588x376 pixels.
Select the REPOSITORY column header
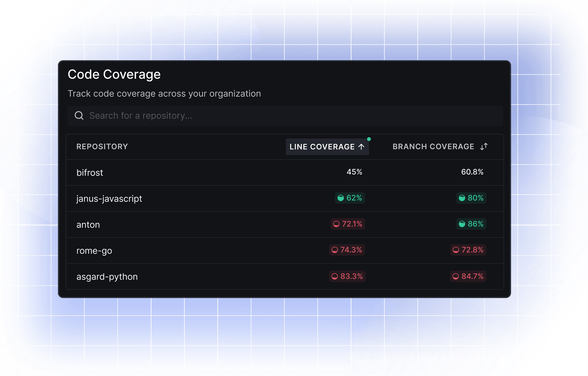click(102, 147)
